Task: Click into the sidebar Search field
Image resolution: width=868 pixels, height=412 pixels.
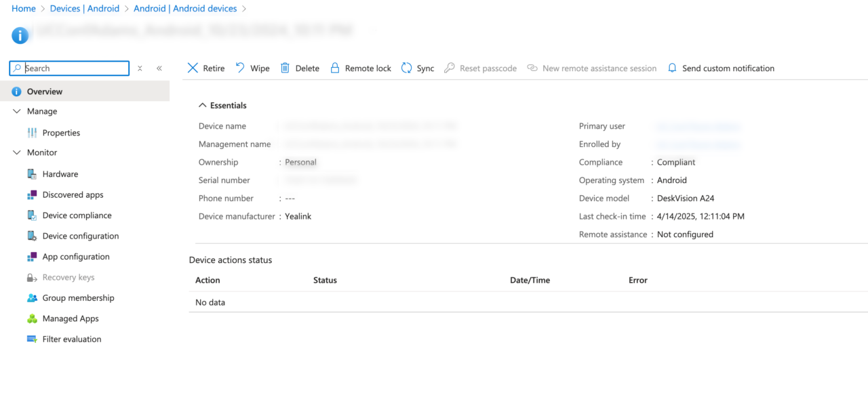Action: pyautogui.click(x=75, y=68)
